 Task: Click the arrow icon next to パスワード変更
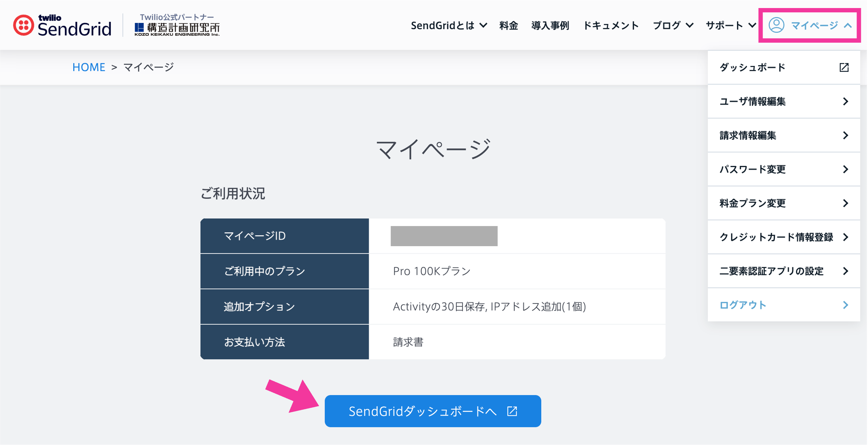pos(846,169)
